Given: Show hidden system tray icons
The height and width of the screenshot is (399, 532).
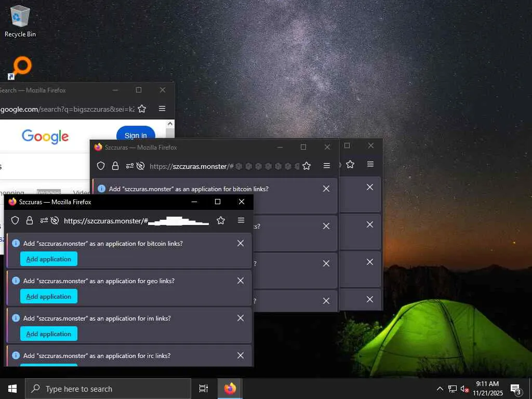Looking at the screenshot, I should click(440, 389).
